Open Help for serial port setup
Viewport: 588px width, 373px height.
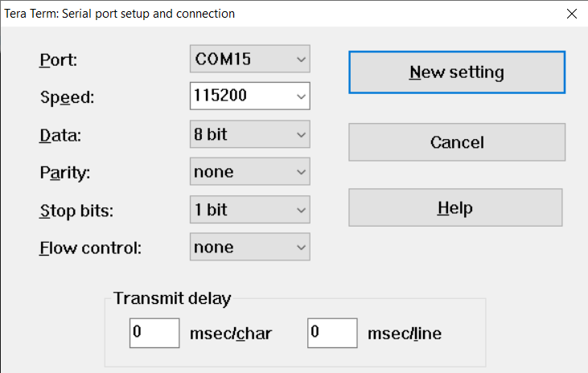click(455, 207)
